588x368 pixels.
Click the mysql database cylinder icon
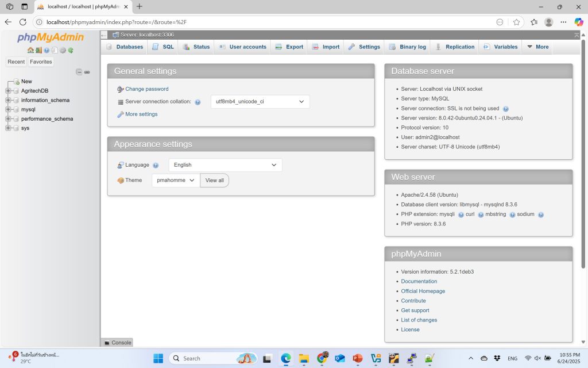(x=16, y=109)
